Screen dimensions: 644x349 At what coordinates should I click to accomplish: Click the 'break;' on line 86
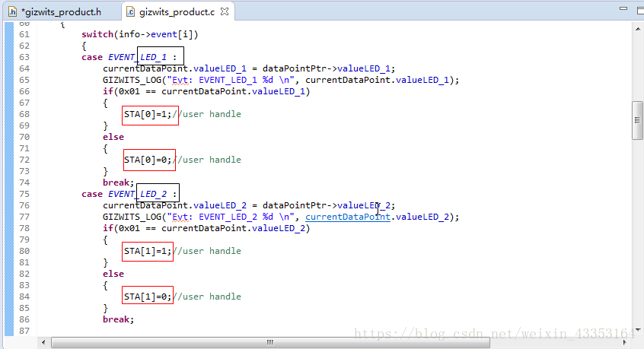118,319
